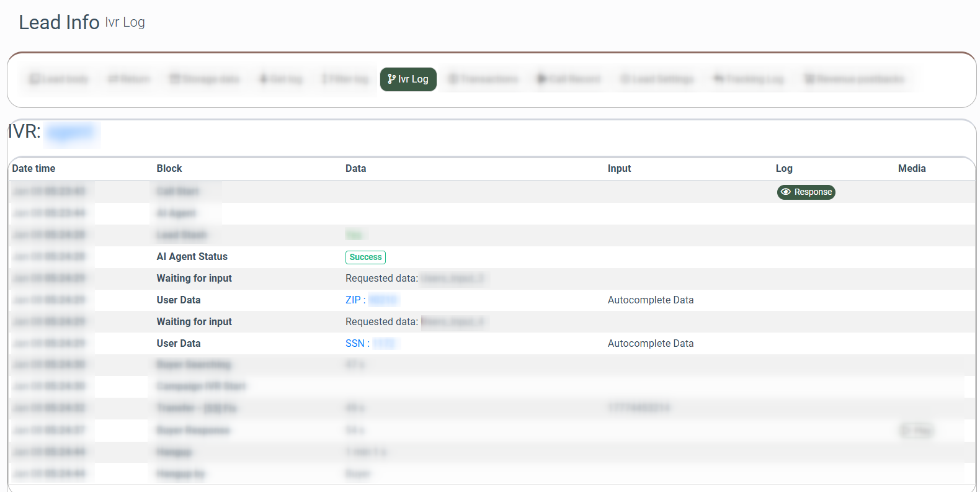Play the media recording in Media column

(x=917, y=431)
